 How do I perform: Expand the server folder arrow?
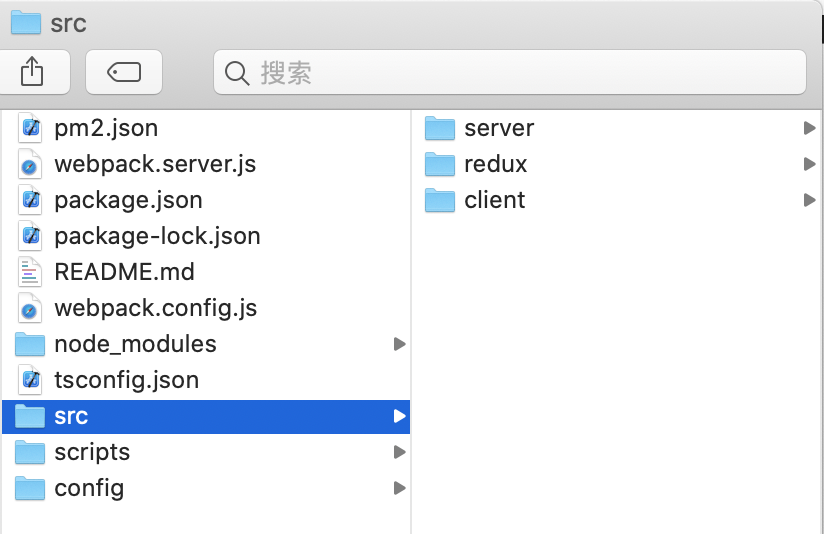point(809,128)
